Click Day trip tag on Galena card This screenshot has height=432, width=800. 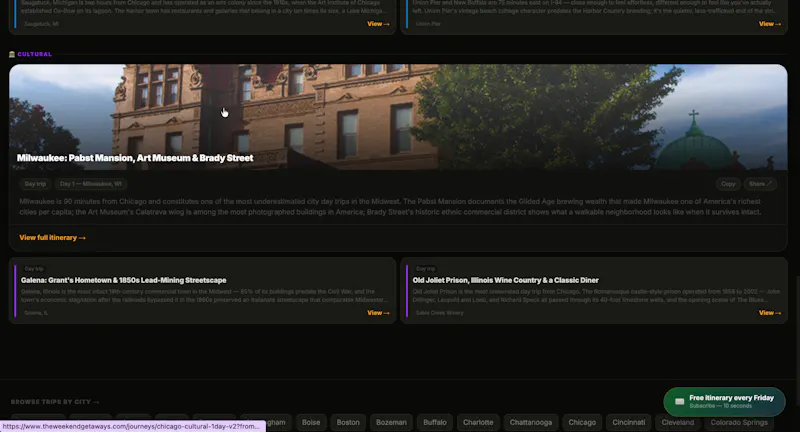point(34,269)
